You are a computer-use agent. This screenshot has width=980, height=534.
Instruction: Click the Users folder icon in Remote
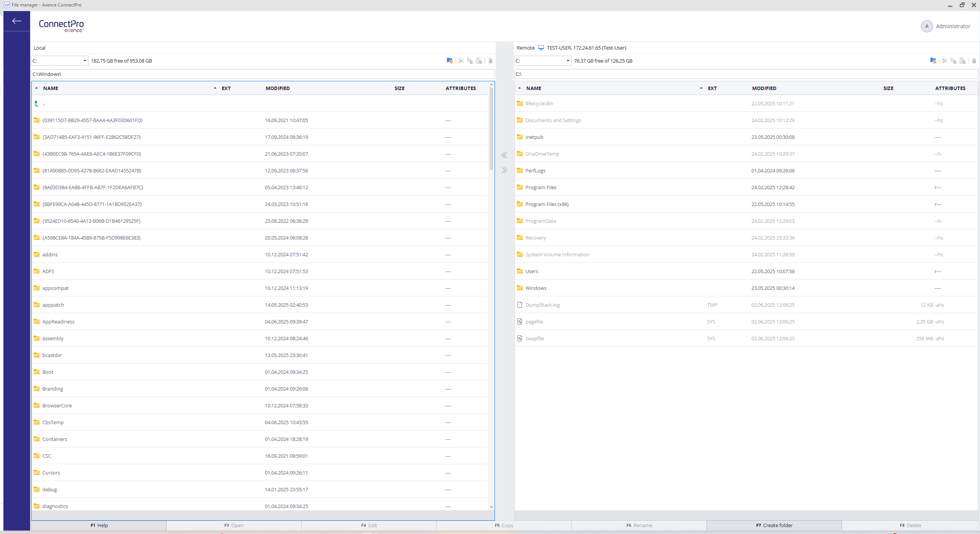[x=520, y=271]
